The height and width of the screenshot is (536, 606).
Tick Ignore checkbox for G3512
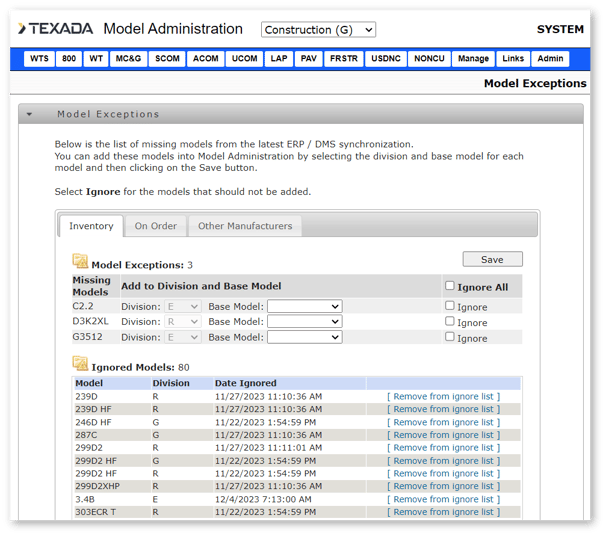(450, 337)
